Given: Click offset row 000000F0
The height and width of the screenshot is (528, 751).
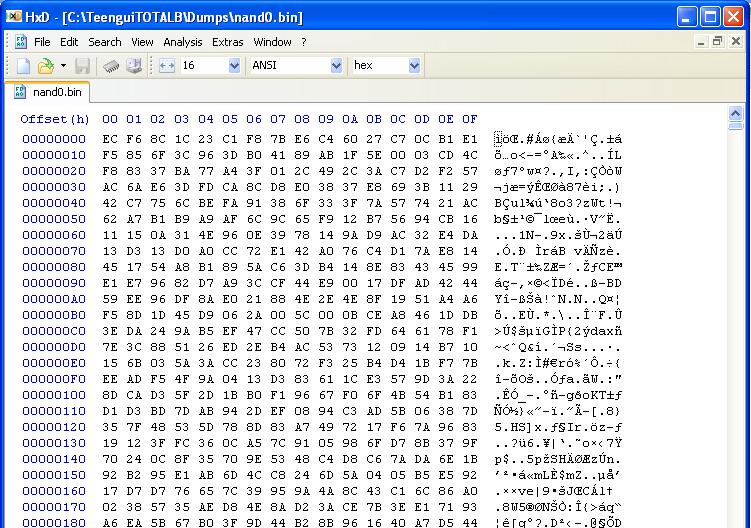Looking at the screenshot, I should tap(54, 379).
